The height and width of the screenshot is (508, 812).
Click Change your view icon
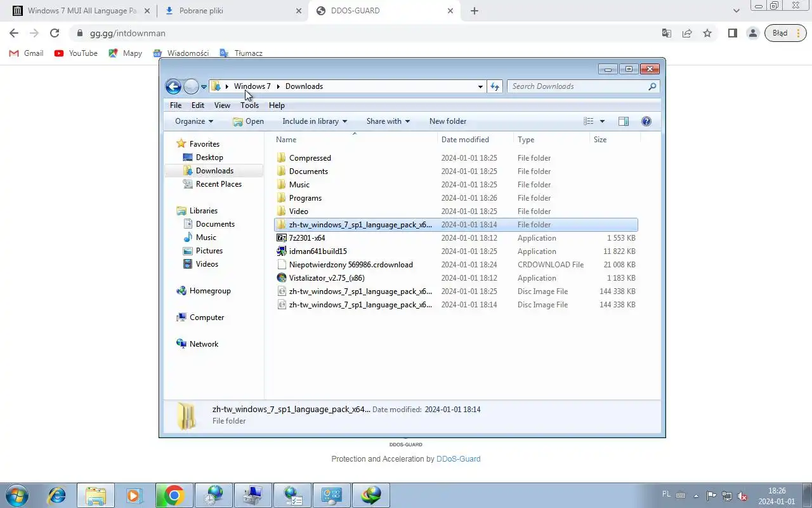coord(589,121)
